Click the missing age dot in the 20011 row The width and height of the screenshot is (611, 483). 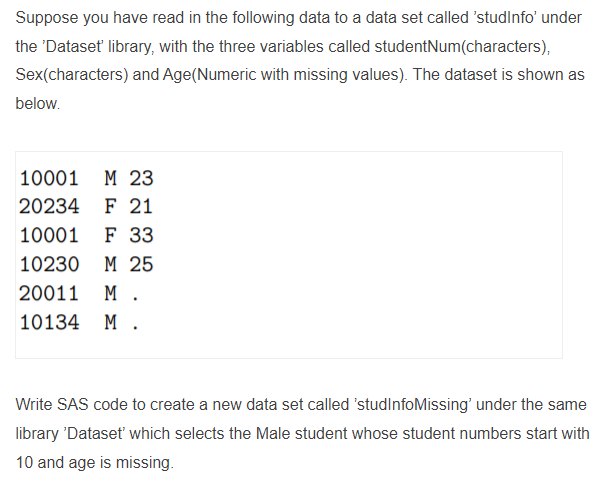coord(135,299)
